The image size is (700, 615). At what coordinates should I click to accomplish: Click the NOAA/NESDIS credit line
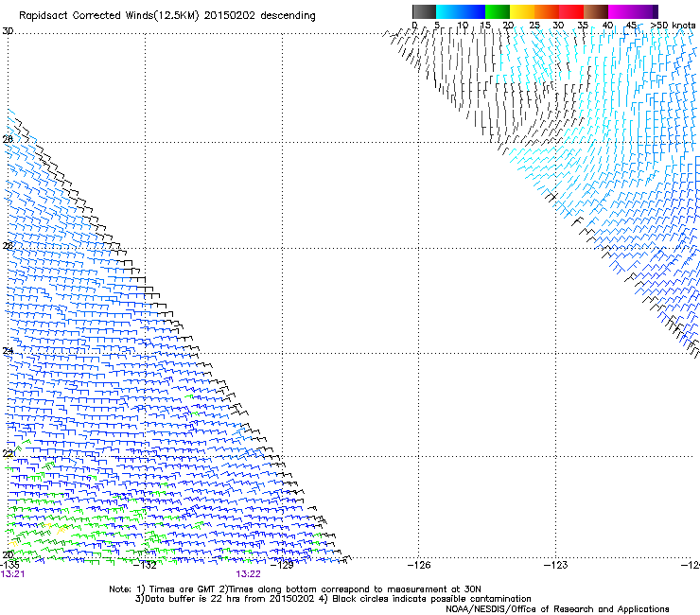(x=557, y=609)
